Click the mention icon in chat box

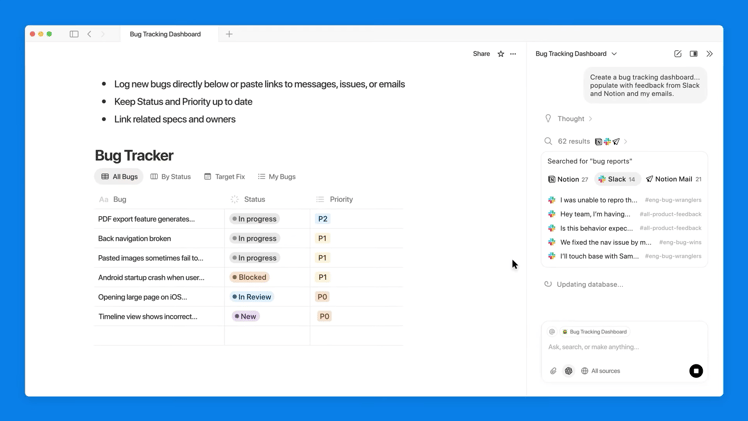click(552, 332)
